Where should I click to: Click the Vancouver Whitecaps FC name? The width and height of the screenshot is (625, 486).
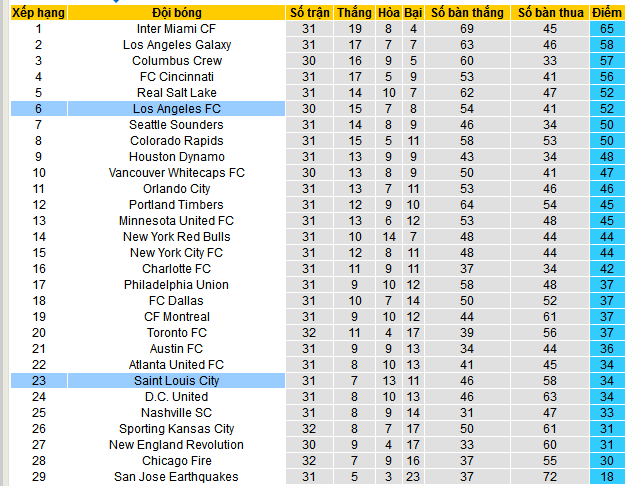[177, 173]
